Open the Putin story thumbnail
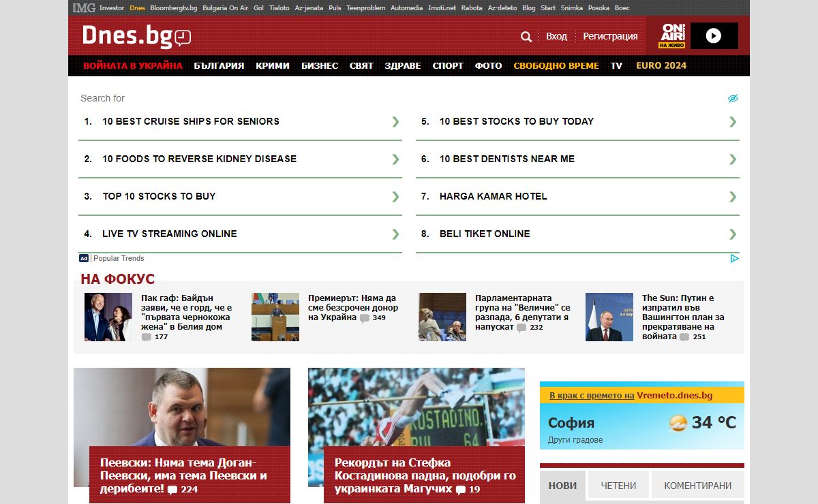This screenshot has height=504, width=818. 609,317
